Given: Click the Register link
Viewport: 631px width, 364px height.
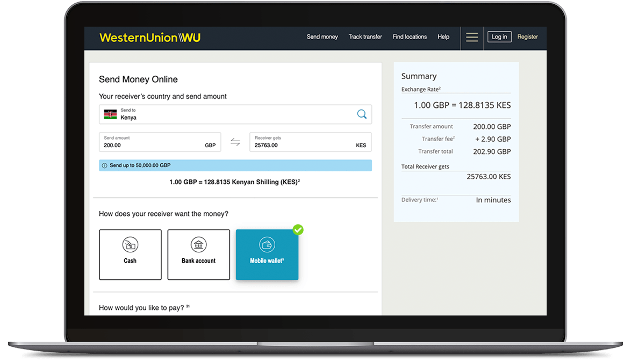Looking at the screenshot, I should tap(527, 37).
